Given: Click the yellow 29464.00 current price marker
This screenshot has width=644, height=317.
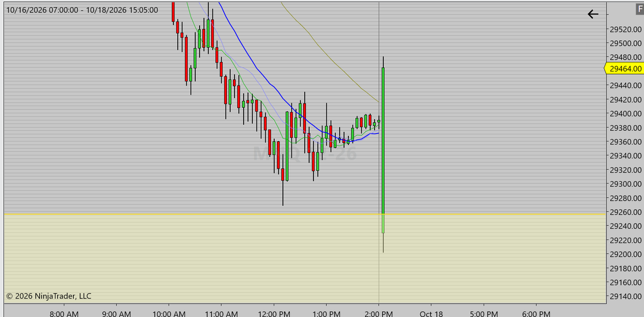Looking at the screenshot, I should click(624, 68).
